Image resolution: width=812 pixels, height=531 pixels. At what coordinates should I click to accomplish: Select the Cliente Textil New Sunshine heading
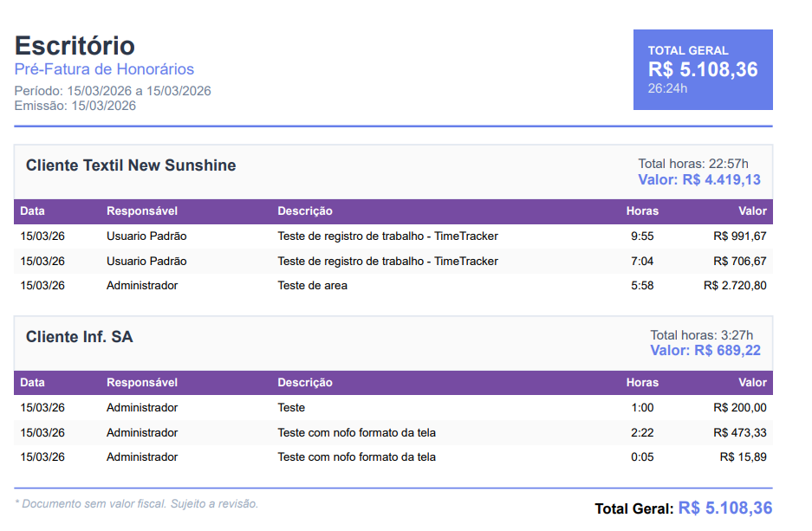(131, 165)
